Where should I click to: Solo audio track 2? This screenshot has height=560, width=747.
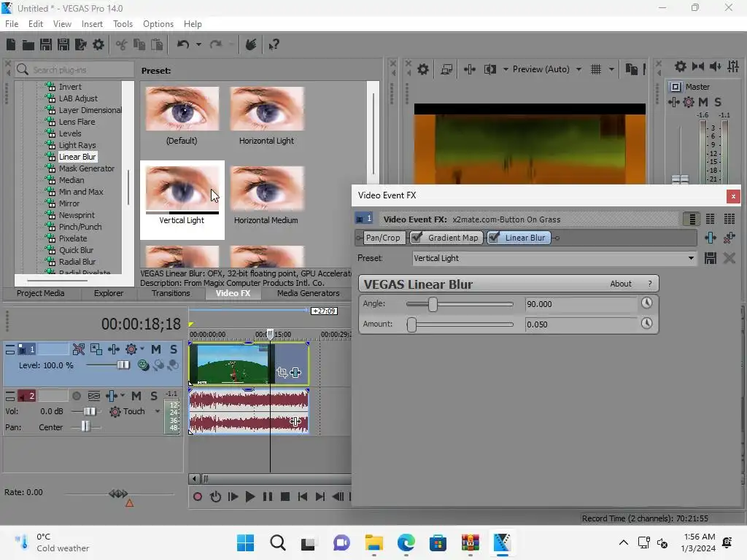154,396
